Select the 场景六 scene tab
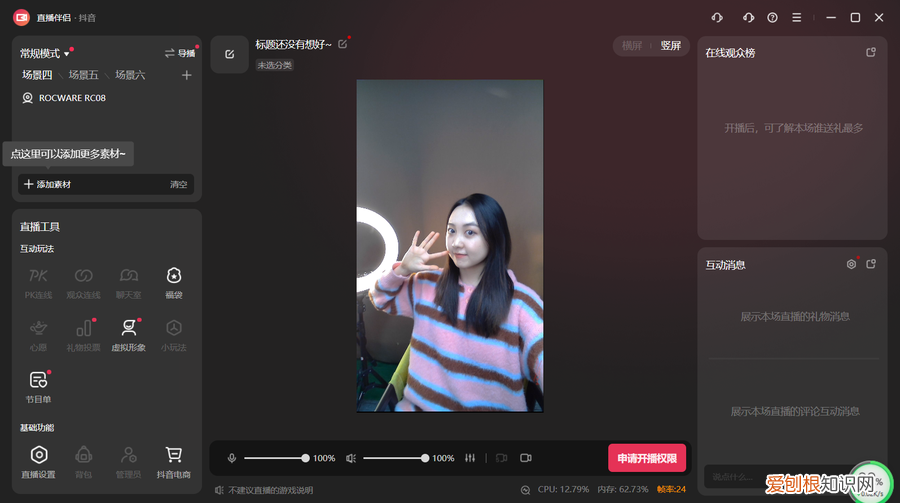This screenshot has height=503, width=900. [130, 75]
